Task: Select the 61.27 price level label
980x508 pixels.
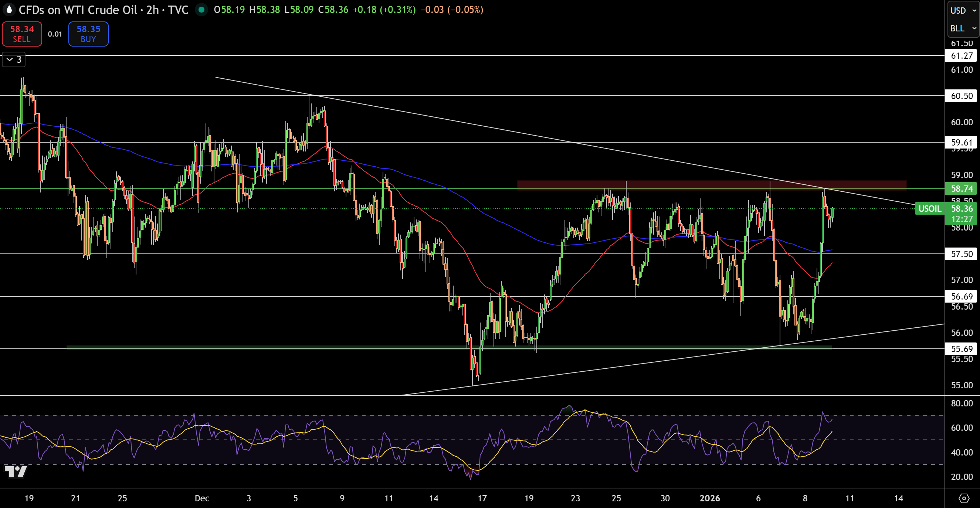Action: point(962,55)
